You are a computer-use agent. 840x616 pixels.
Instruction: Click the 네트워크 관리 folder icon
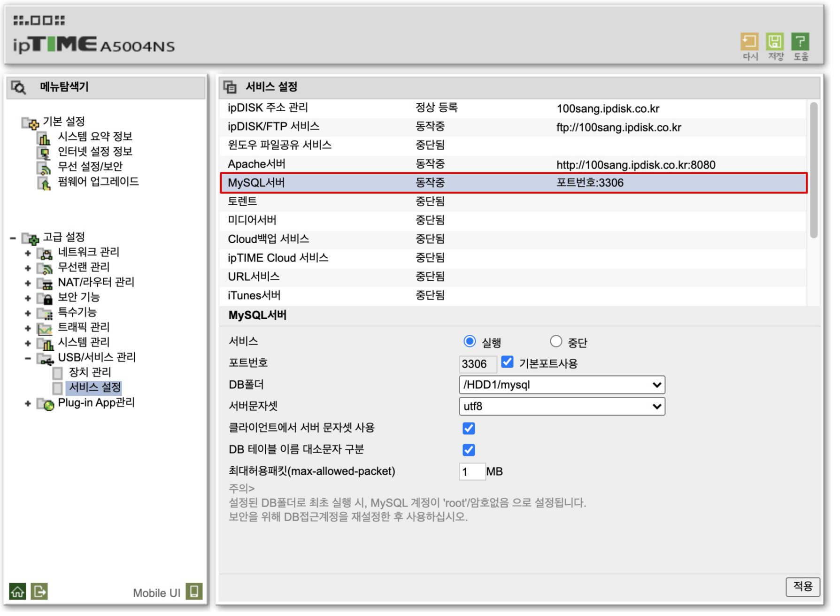point(45,254)
